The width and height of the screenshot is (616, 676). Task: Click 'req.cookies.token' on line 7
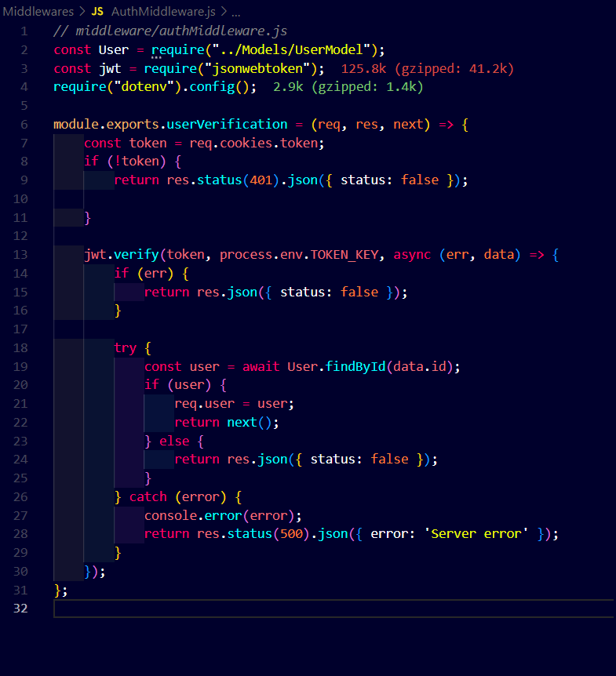(253, 143)
